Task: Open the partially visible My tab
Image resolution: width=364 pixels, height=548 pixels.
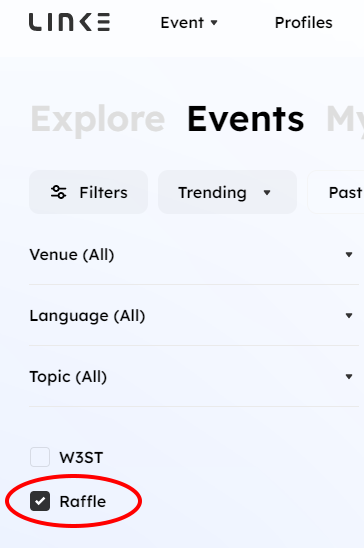Action: coord(345,119)
